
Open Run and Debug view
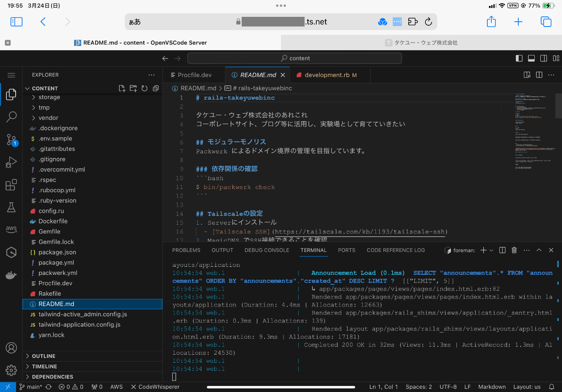[x=11, y=162]
